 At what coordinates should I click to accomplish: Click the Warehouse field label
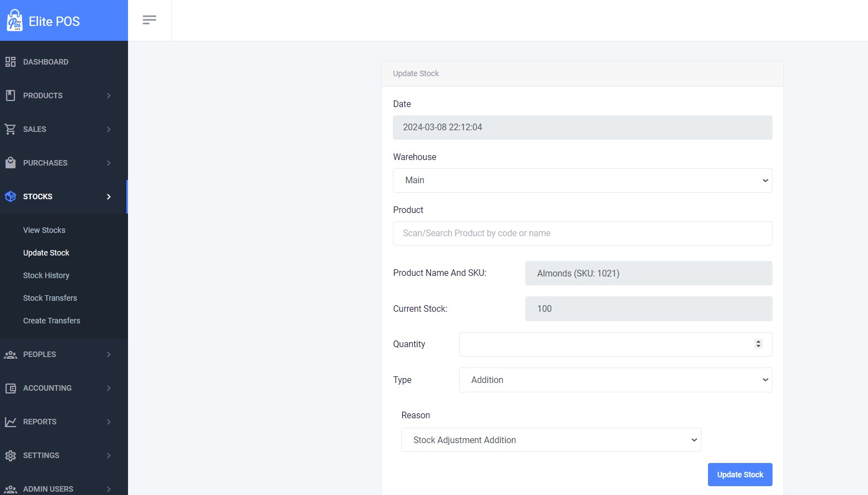click(414, 157)
